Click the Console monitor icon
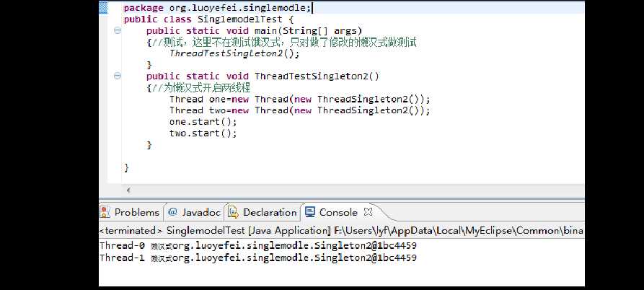Screen dimensions: 644x290 click(310, 212)
